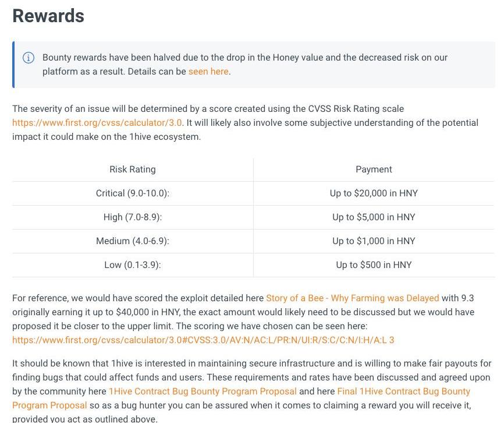Click the 'Up to $5,000 in HNY' cell
Viewport: 504px width, 423px height.
point(374,217)
